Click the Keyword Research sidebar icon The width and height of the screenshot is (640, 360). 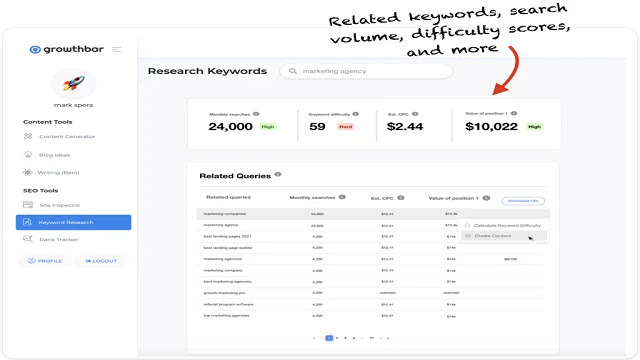[27, 222]
